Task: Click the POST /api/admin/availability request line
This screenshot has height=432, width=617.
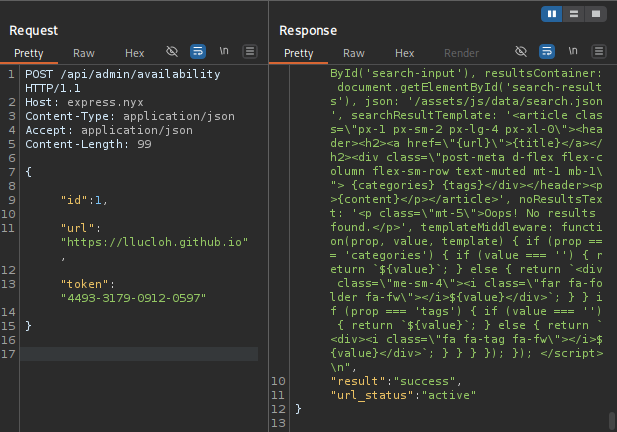Action: [x=121, y=75]
